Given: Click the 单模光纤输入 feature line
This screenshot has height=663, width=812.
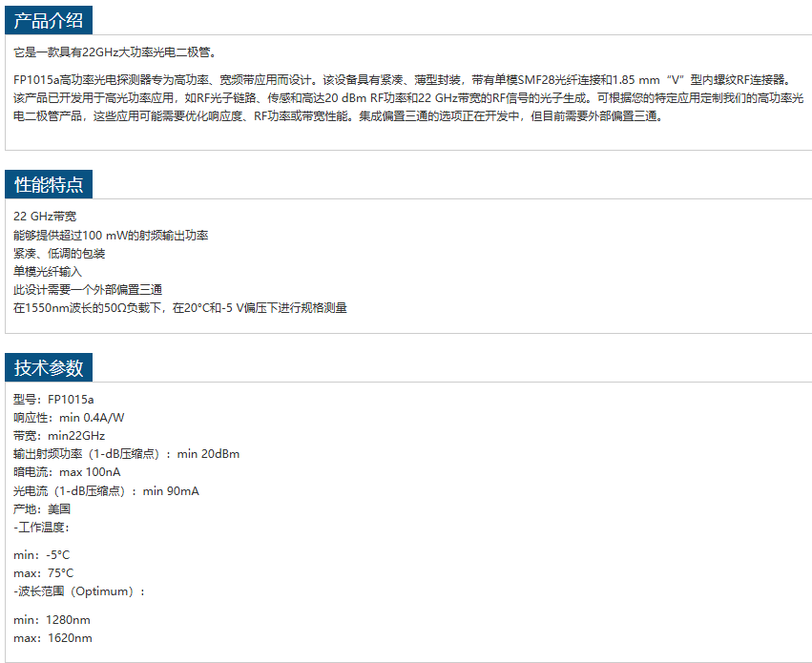Looking at the screenshot, I should pos(48,271).
